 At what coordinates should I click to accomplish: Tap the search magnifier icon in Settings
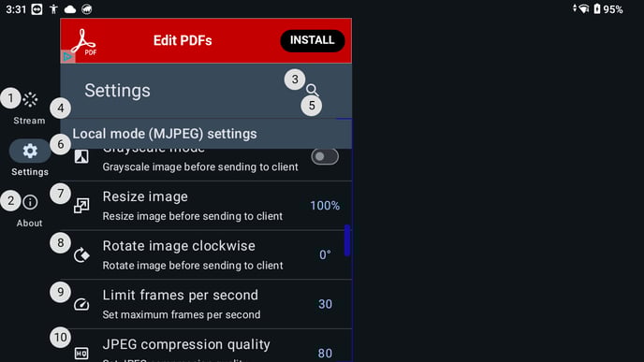click(x=313, y=90)
